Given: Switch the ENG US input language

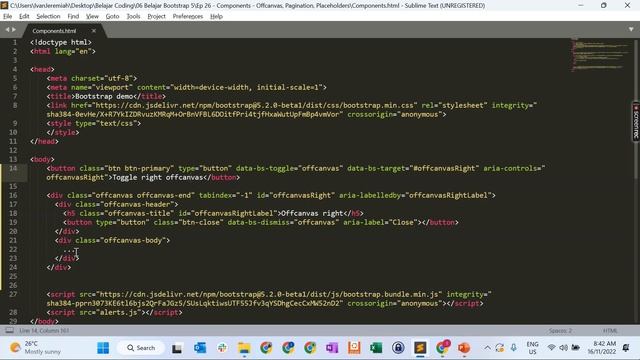Looking at the screenshot, I should coord(532,348).
